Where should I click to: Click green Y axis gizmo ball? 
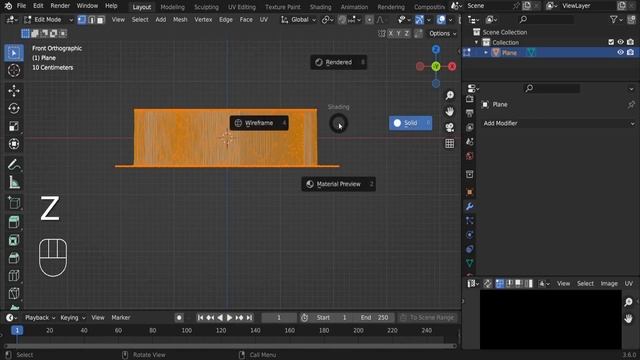(436, 66)
